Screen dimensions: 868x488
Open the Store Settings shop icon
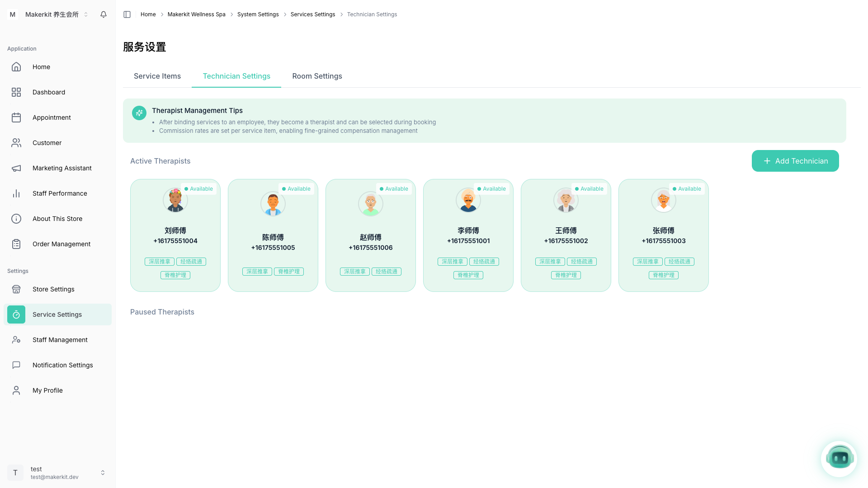16,289
